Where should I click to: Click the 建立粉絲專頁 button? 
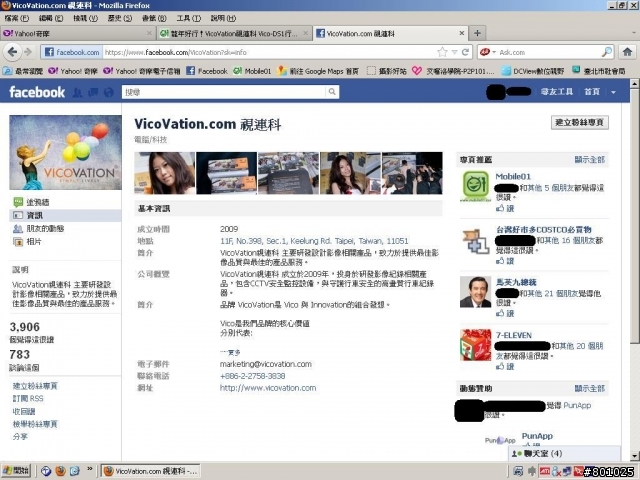click(x=580, y=122)
